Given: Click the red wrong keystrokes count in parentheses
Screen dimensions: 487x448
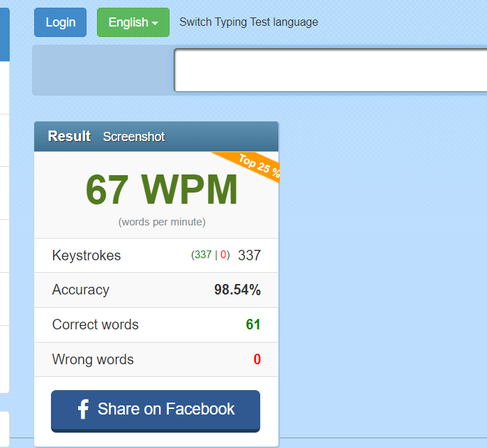Looking at the screenshot, I should (224, 255).
